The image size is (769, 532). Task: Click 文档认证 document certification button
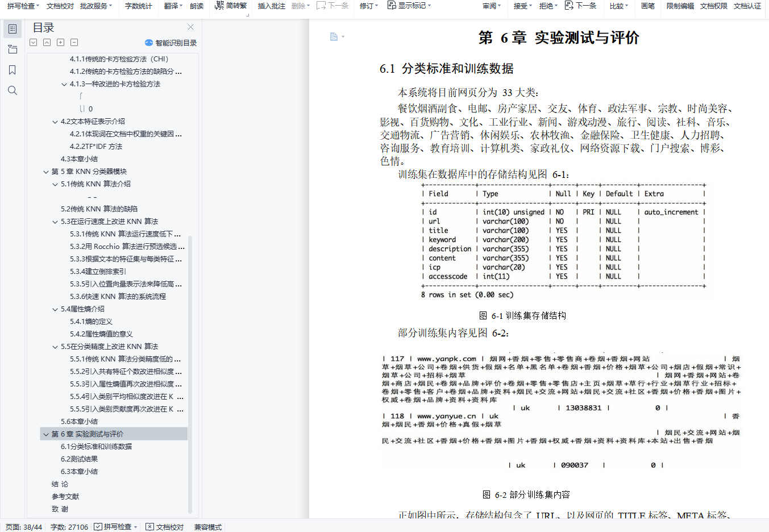[x=747, y=6]
